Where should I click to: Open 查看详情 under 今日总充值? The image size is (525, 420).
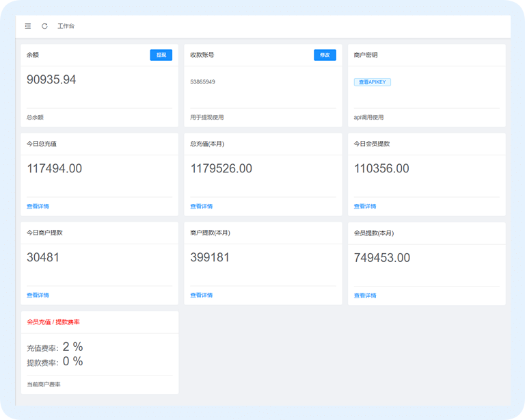pyautogui.click(x=38, y=206)
